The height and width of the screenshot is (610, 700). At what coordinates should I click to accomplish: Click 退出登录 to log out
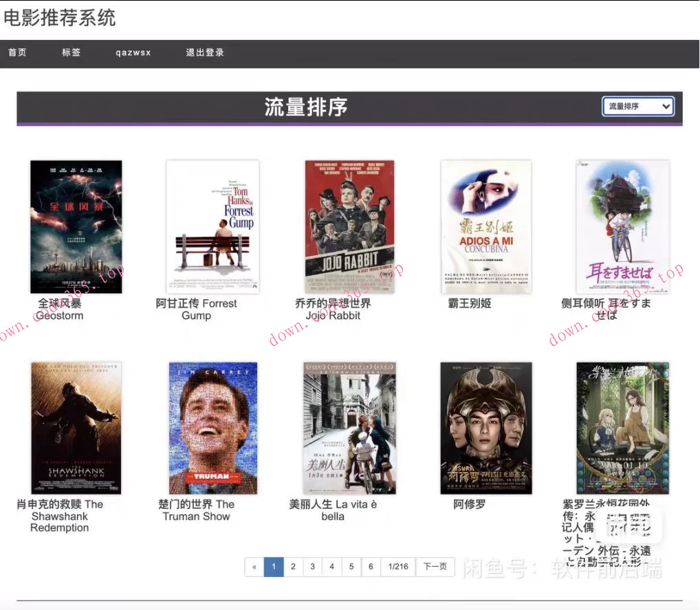click(205, 52)
